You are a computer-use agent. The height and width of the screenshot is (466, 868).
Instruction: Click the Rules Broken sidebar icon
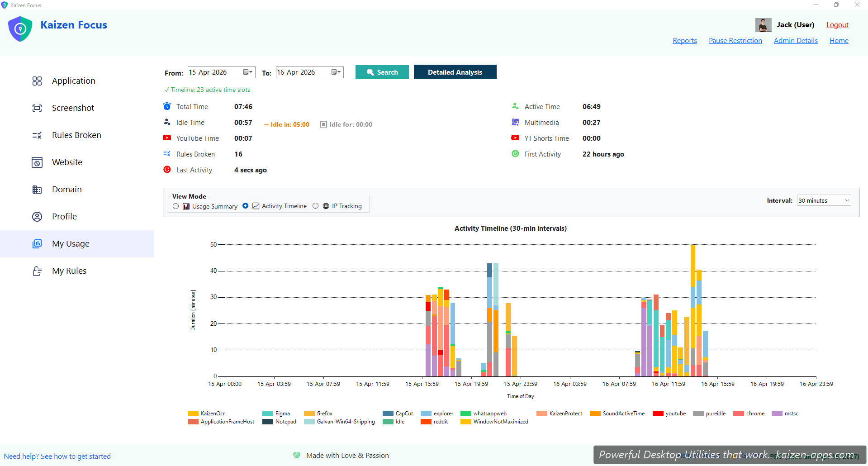pos(37,135)
